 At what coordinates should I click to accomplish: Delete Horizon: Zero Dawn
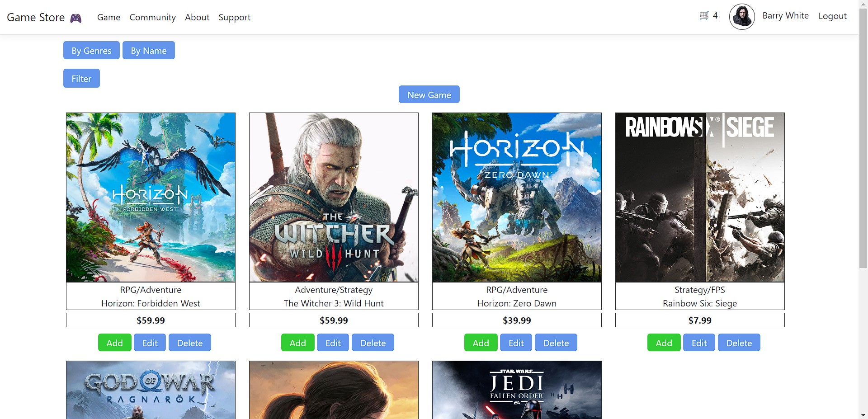coord(556,343)
